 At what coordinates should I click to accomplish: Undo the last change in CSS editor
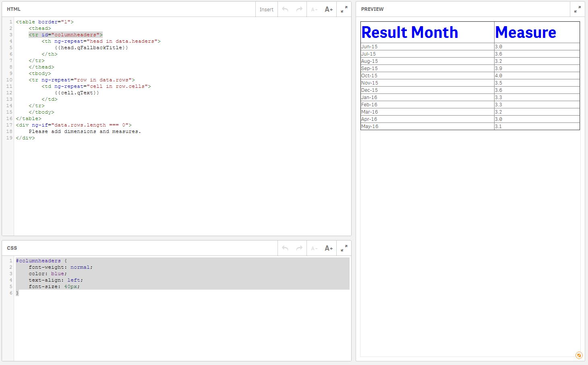[285, 248]
